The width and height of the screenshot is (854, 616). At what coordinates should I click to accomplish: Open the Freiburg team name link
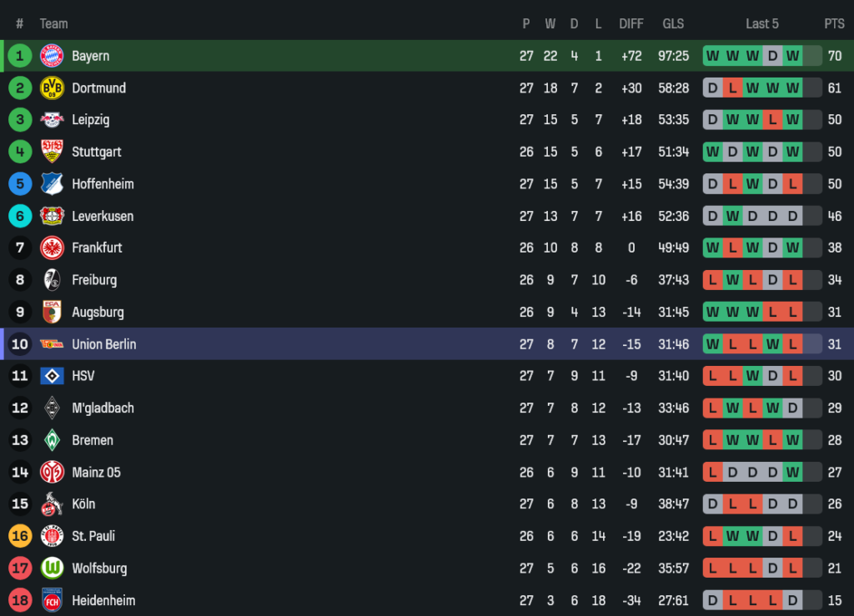94,280
